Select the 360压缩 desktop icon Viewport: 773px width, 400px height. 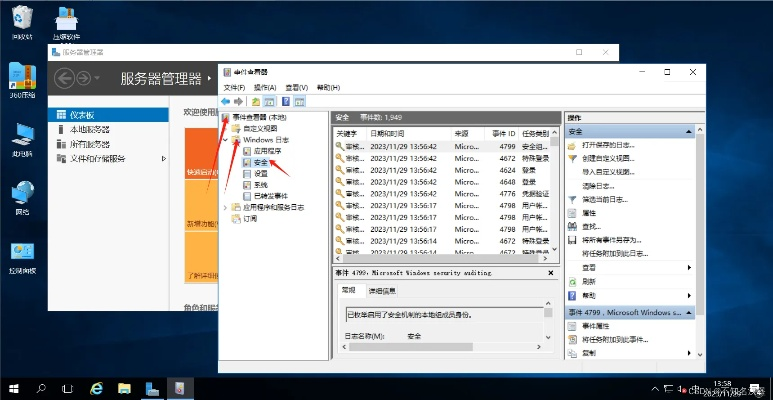click(22, 80)
